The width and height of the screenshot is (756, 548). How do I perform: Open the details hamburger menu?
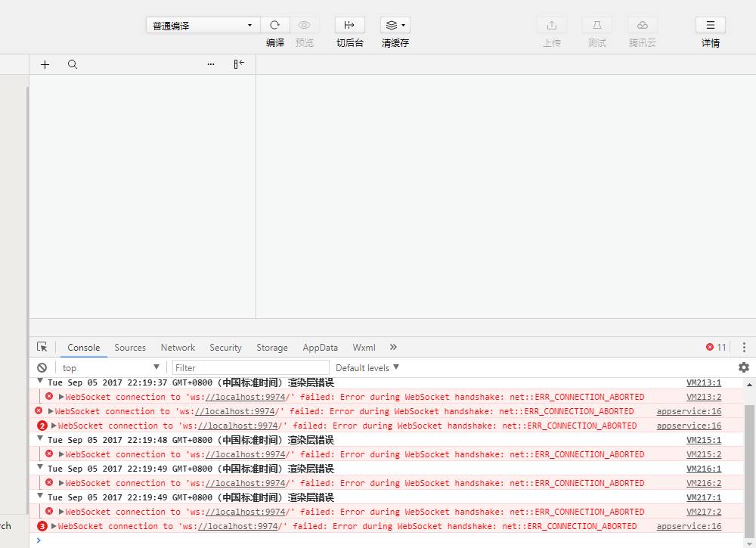(x=710, y=25)
